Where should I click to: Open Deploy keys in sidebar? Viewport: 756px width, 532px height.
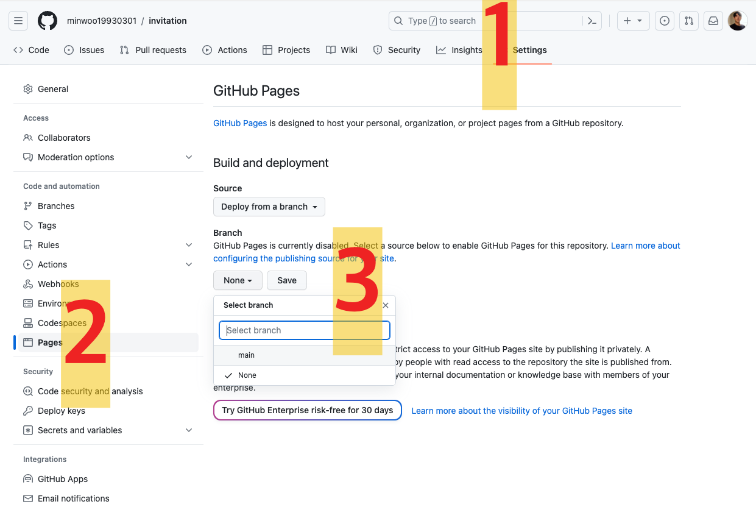click(62, 411)
